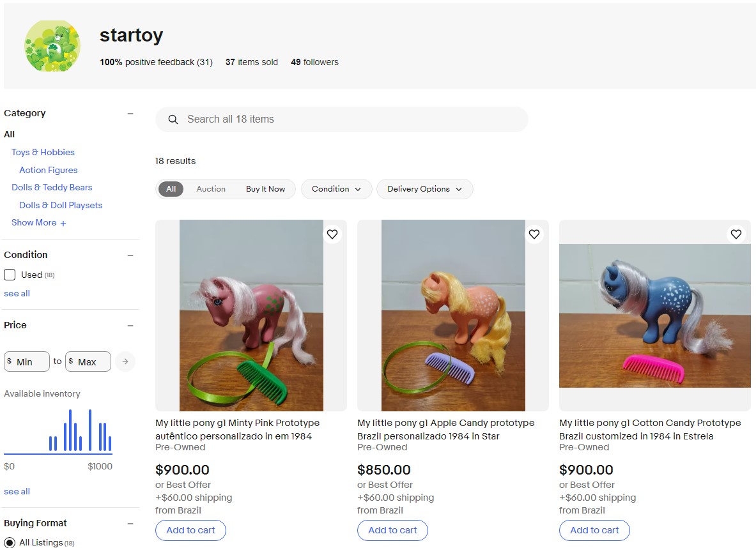The image size is (756, 548).
Task: Select the All Listings radio button
Action: point(10,543)
